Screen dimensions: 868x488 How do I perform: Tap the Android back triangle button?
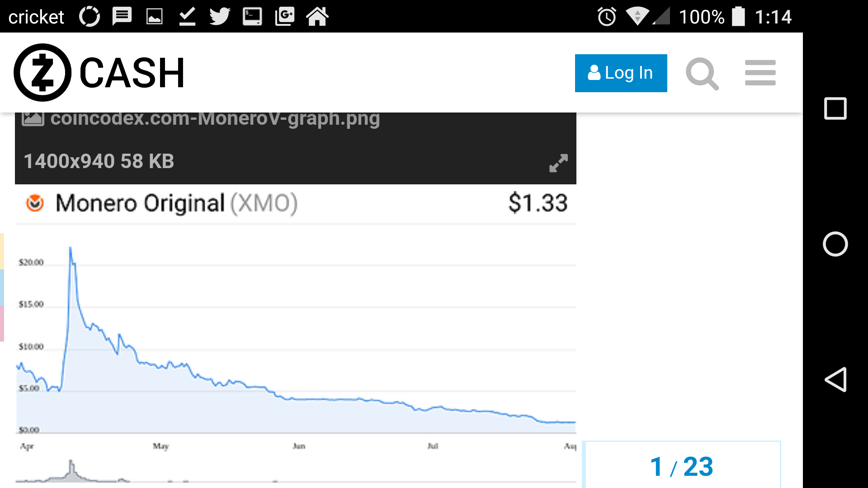[835, 379]
